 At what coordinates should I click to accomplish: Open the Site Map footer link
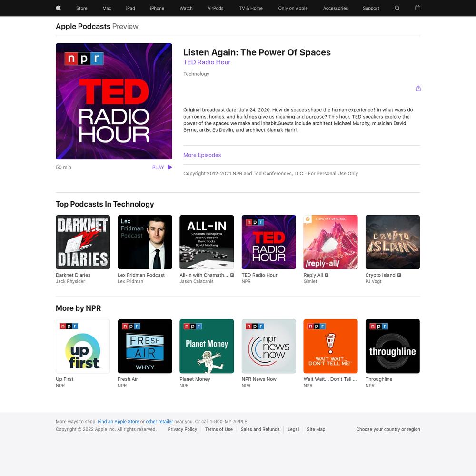316,429
